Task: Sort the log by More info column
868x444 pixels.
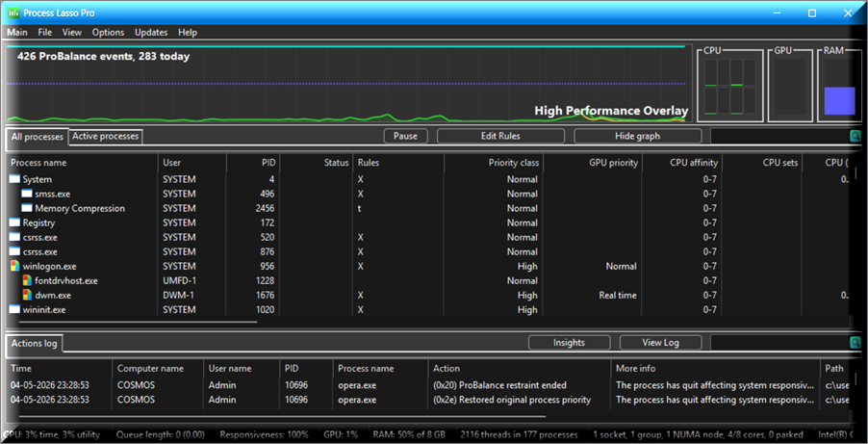Action: [x=716, y=369]
